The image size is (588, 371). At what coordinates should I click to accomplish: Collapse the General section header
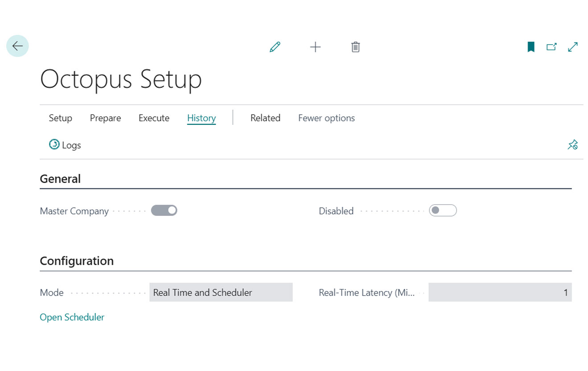60,179
